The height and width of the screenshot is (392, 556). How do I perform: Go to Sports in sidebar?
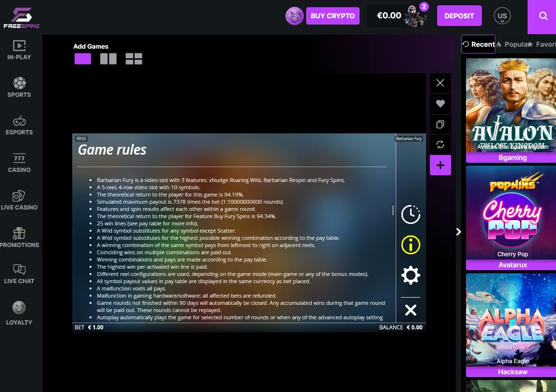[x=19, y=87]
